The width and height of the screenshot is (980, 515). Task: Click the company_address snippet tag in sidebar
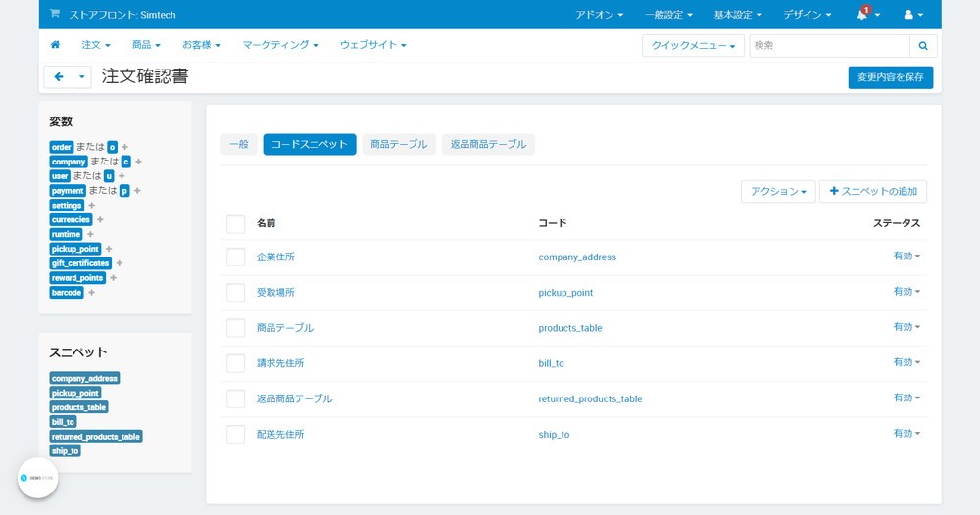(x=84, y=378)
